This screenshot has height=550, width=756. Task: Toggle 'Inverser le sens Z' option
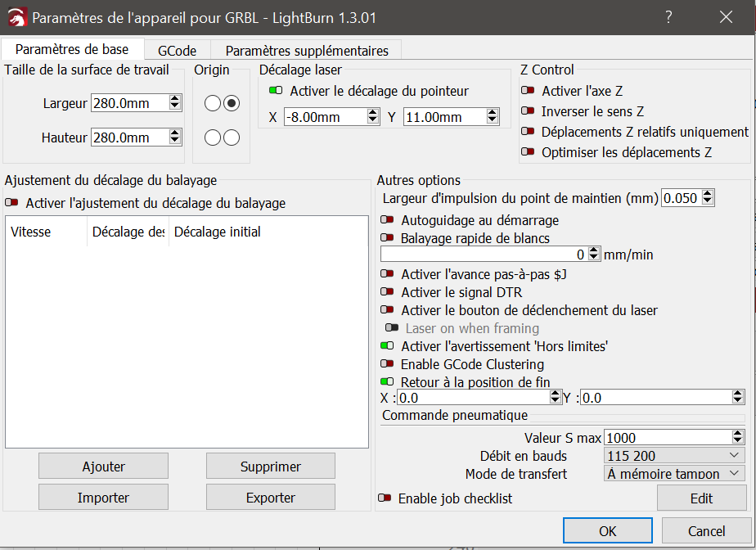point(528,111)
